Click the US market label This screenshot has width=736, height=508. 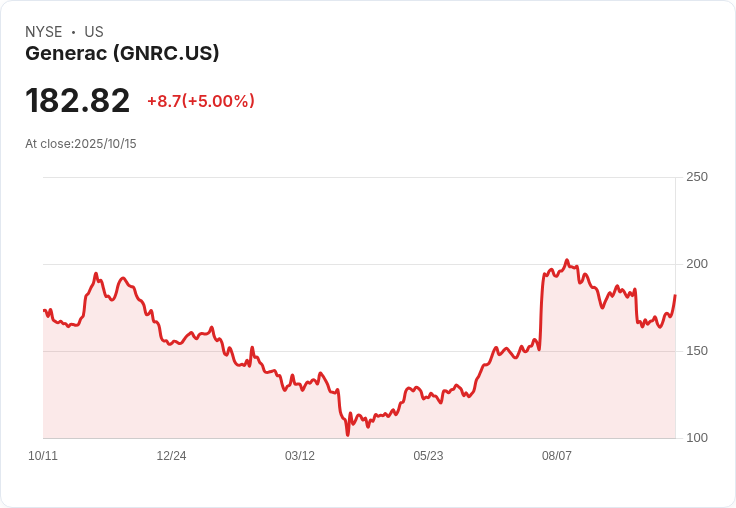[x=94, y=32]
